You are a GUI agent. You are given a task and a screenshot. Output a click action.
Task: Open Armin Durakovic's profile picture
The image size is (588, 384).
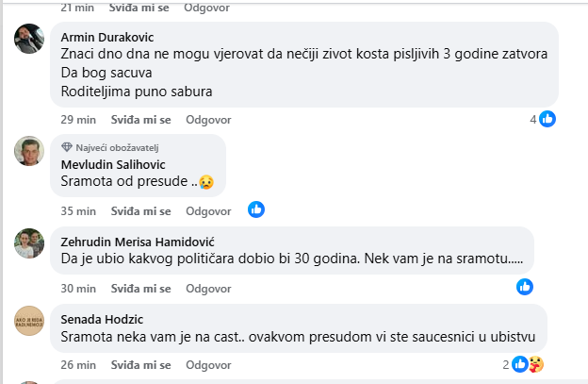[x=30, y=39]
